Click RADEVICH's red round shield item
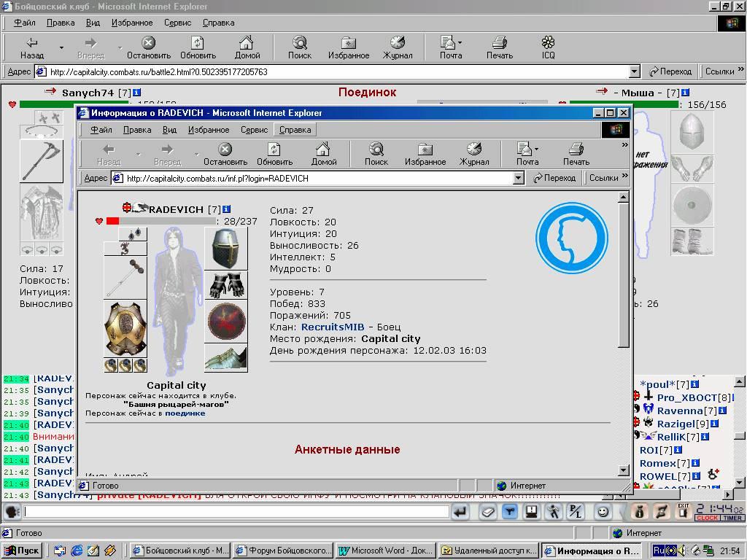Image resolution: width=747 pixels, height=560 pixels. [x=226, y=321]
